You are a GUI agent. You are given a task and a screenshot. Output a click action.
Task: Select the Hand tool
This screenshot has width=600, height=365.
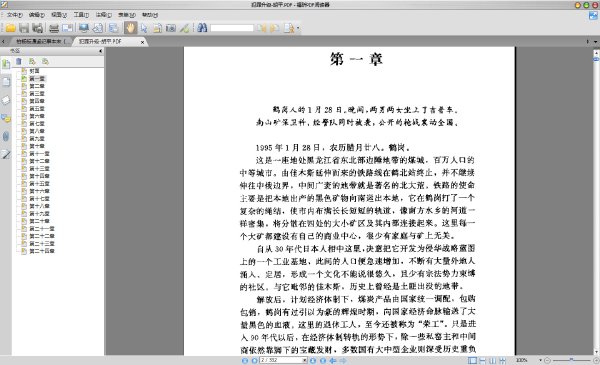click(x=130, y=28)
